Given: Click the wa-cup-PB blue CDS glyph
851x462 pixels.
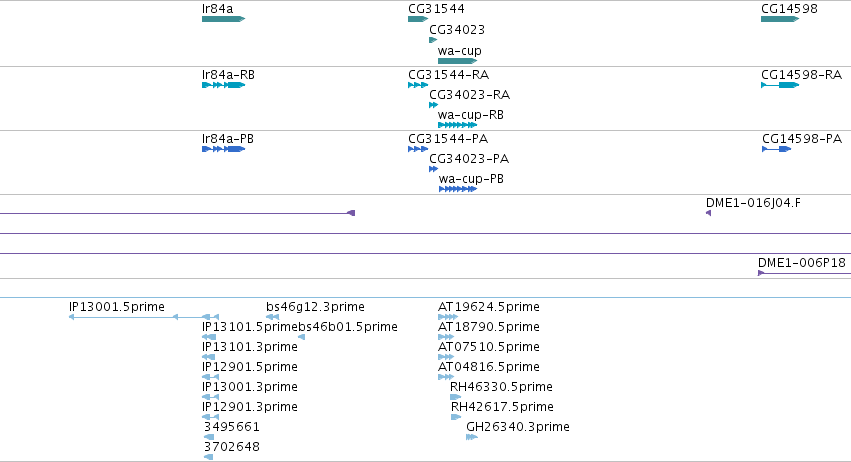Looking at the screenshot, I should pos(458,189).
